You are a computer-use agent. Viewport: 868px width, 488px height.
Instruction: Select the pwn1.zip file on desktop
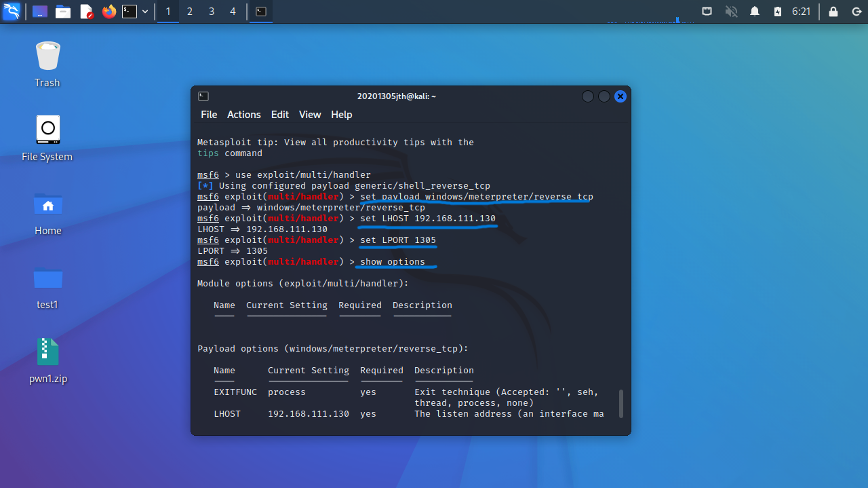point(47,361)
